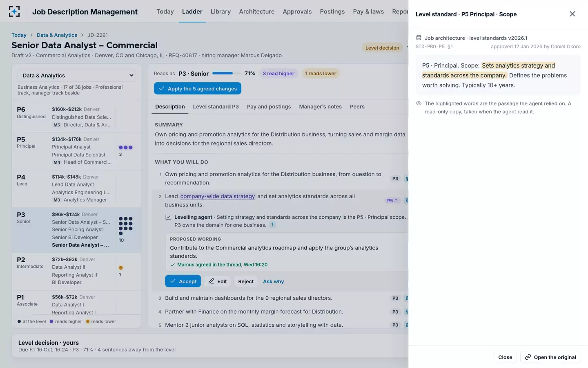This screenshot has width=588, height=368.
Task: Click the STD-PRO-P5 §1 reference
Action: pos(434,47)
